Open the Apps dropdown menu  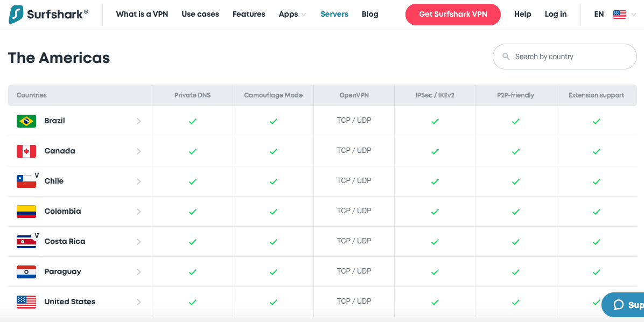click(292, 15)
